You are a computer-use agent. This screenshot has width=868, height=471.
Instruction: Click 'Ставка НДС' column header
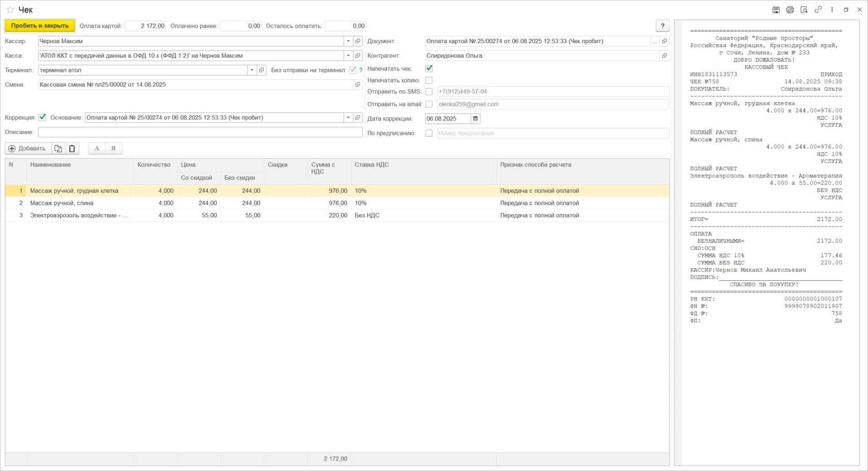pyautogui.click(x=371, y=165)
